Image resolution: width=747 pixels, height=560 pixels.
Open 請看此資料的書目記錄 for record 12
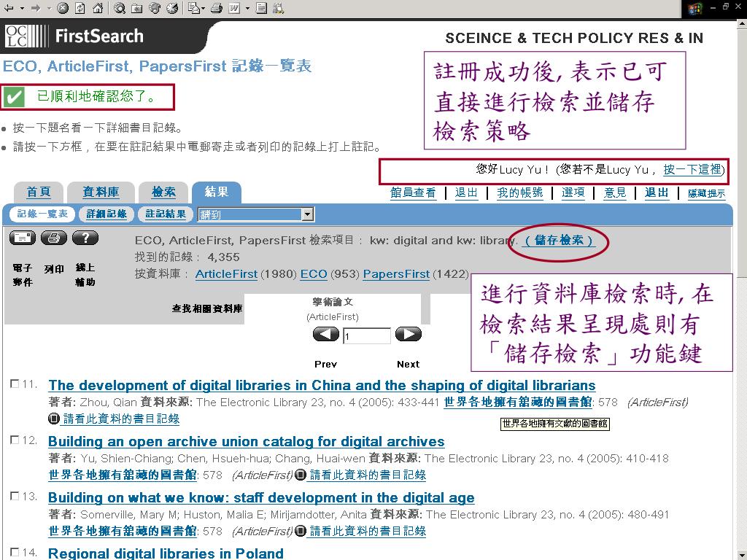(368, 475)
